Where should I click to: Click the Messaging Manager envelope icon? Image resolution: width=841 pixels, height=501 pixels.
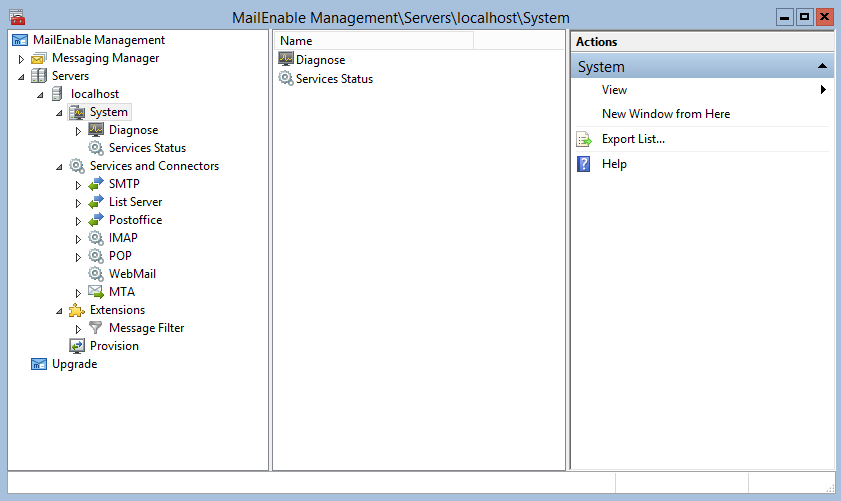[x=39, y=58]
